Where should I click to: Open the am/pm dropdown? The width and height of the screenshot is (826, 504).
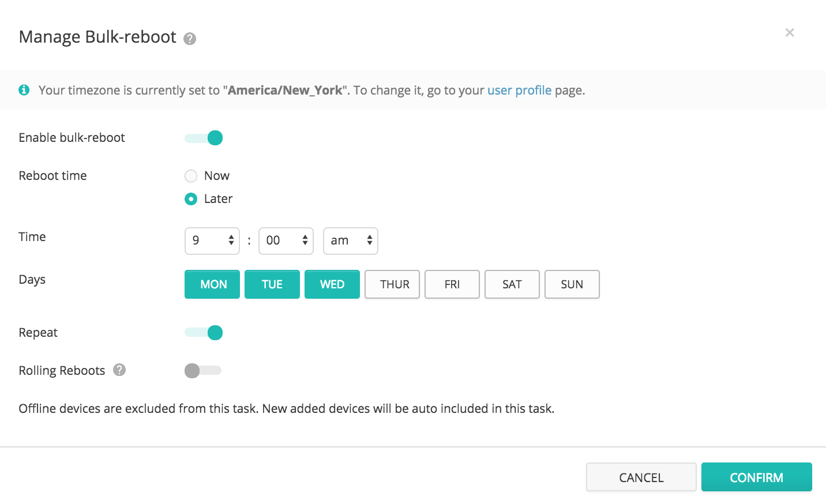pyautogui.click(x=350, y=240)
